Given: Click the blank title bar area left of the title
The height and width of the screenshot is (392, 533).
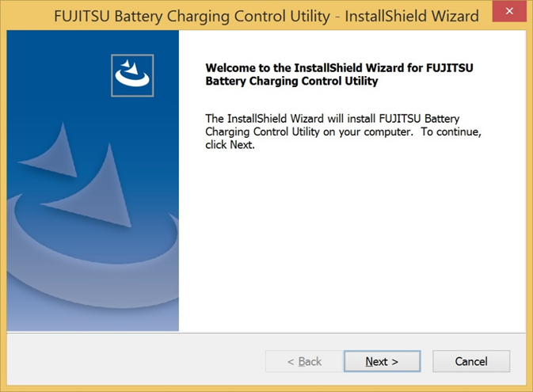Looking at the screenshot, I should point(28,16).
